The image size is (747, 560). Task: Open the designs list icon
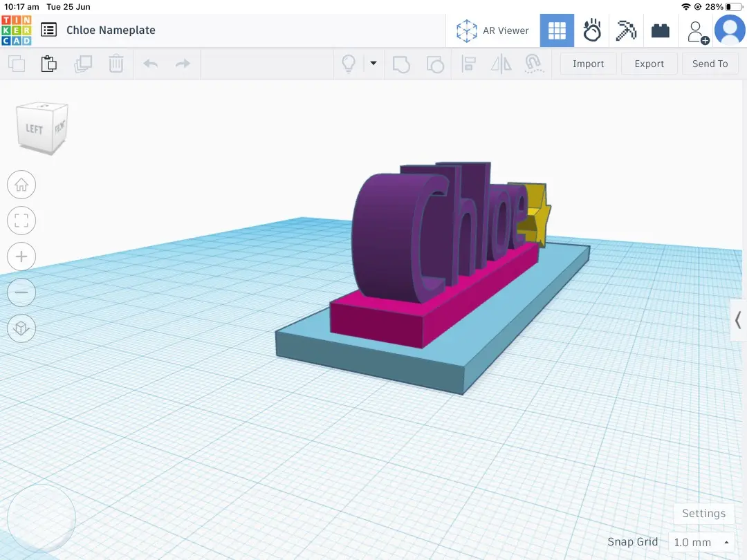[x=48, y=30]
